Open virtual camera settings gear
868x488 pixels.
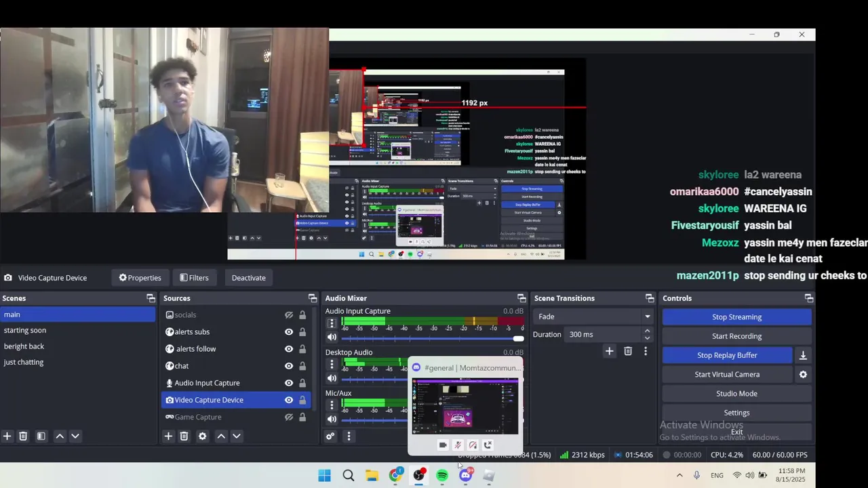(x=803, y=374)
